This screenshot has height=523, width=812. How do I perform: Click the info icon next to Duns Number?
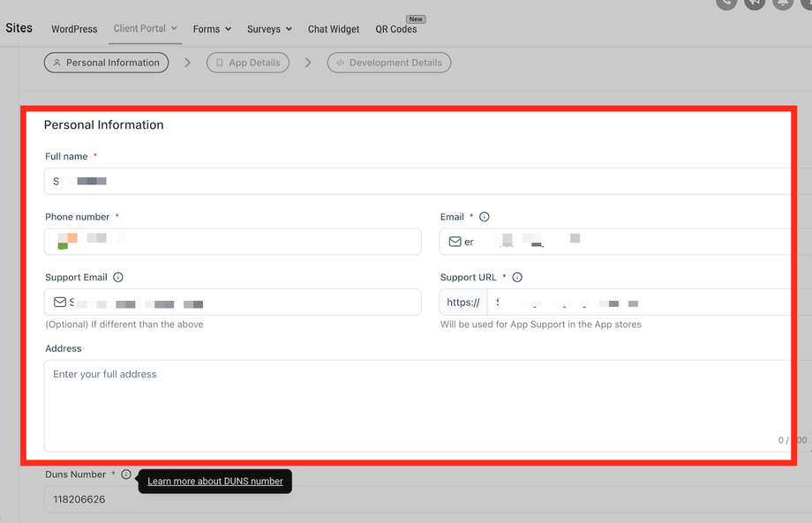(126, 474)
